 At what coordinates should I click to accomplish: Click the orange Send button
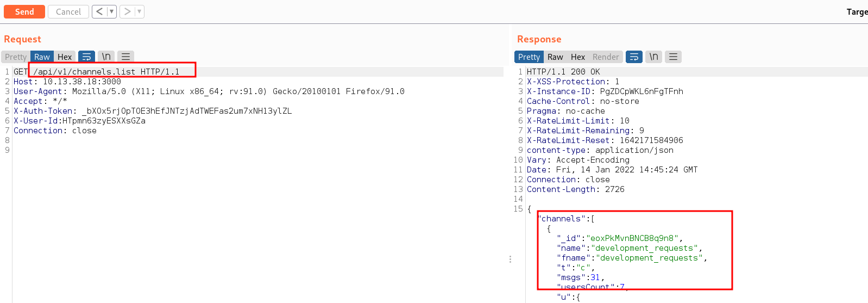tap(24, 11)
